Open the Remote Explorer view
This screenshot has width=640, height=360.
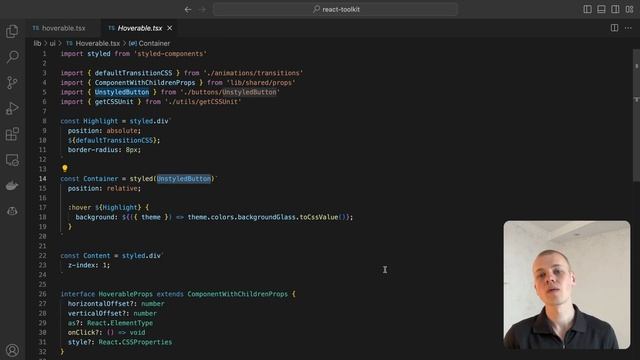point(12,160)
